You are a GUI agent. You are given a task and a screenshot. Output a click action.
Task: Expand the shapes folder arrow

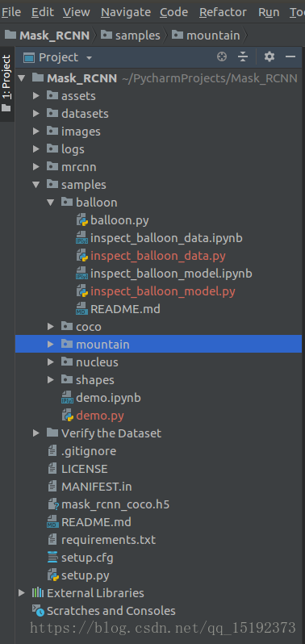51,379
